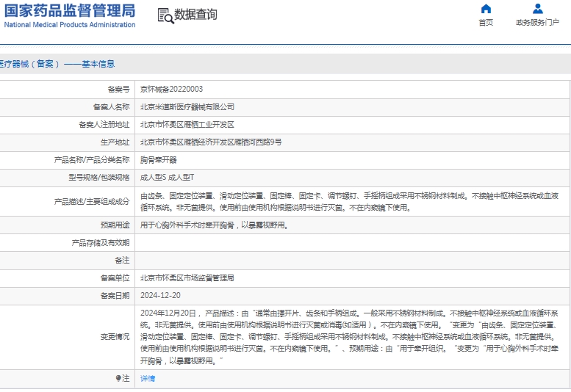Click the 生产地址 row label
Screen dimensions: 571x392
pyautogui.click(x=115, y=142)
